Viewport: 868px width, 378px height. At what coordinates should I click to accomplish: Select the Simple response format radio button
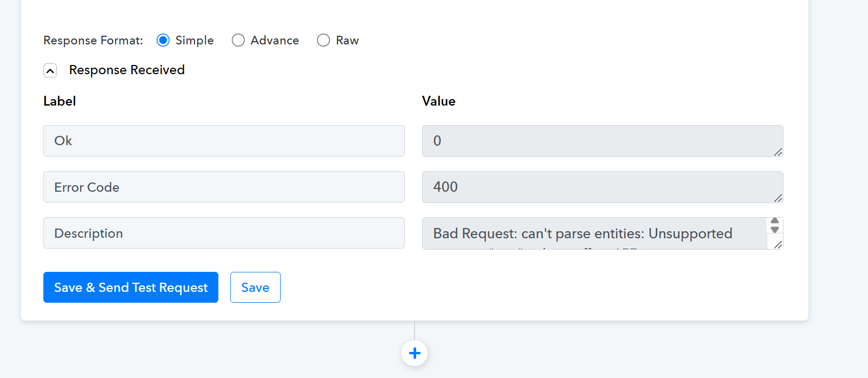tap(163, 41)
